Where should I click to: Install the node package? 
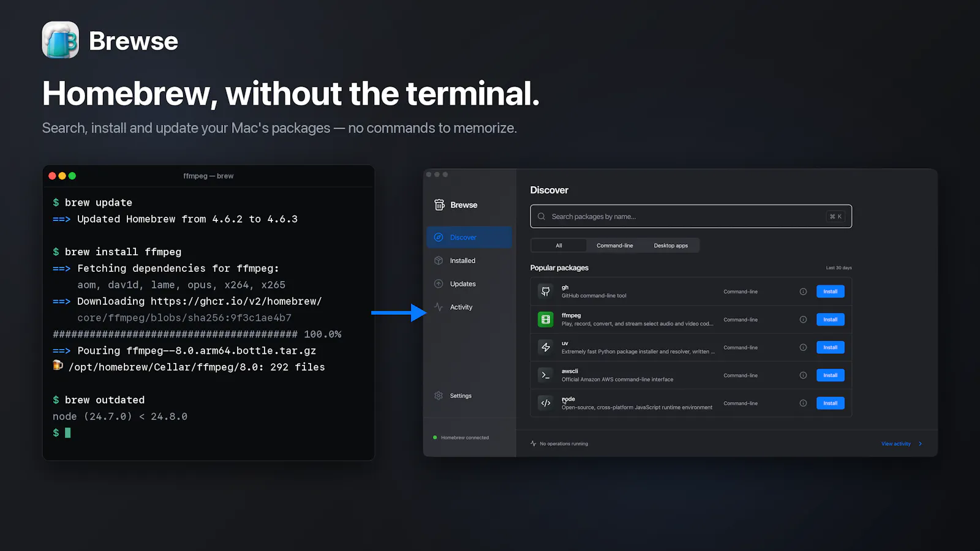[x=830, y=403]
